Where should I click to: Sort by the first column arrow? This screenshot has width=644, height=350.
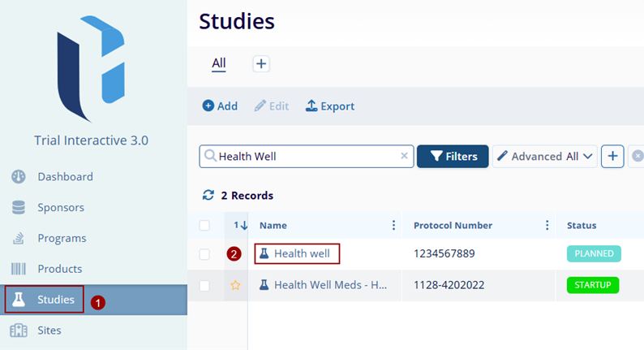(x=239, y=225)
